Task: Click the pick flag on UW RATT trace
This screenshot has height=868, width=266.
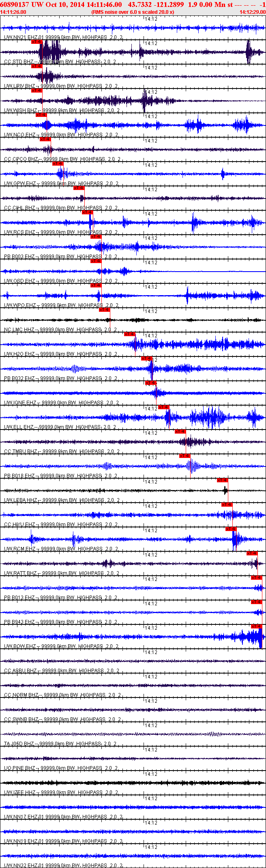Action: click(x=252, y=553)
